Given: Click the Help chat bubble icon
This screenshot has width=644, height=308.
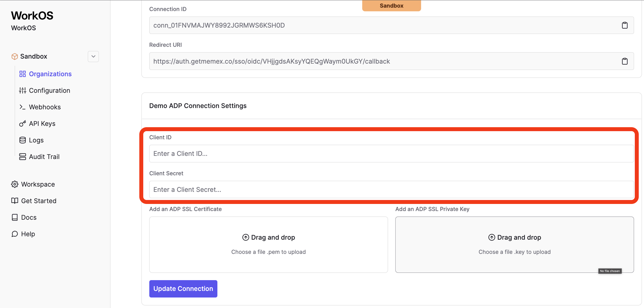Looking at the screenshot, I should pos(14,234).
